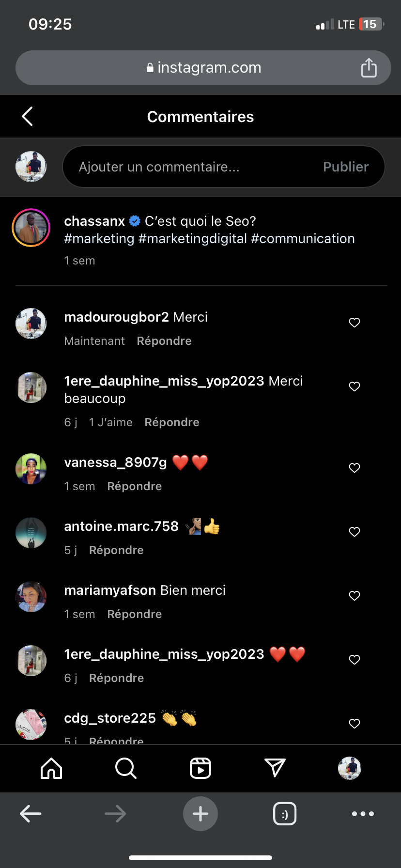Tap the browser share icon
This screenshot has height=868, width=401.
pyautogui.click(x=369, y=68)
